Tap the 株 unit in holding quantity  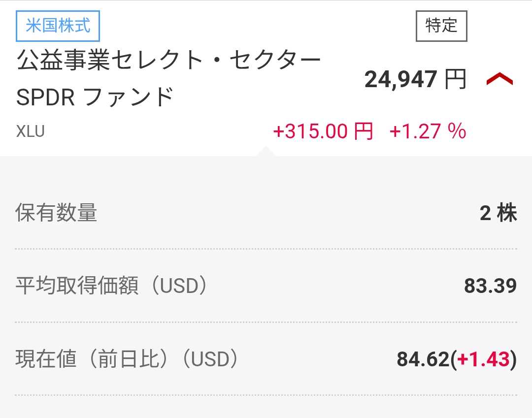pyautogui.click(x=507, y=213)
